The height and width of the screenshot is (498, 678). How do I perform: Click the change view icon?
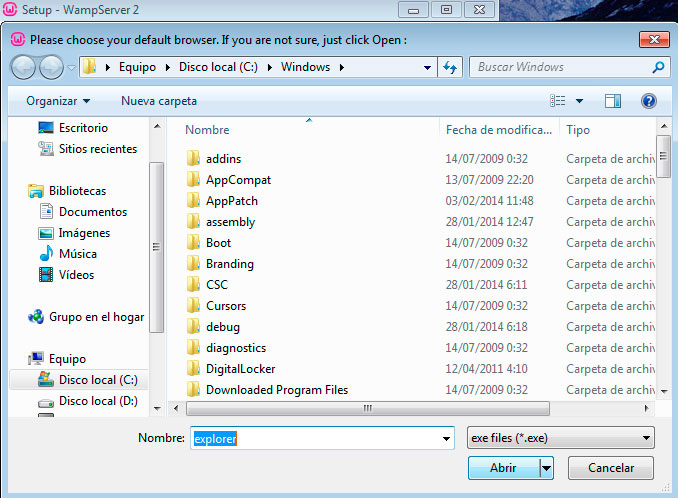click(558, 101)
